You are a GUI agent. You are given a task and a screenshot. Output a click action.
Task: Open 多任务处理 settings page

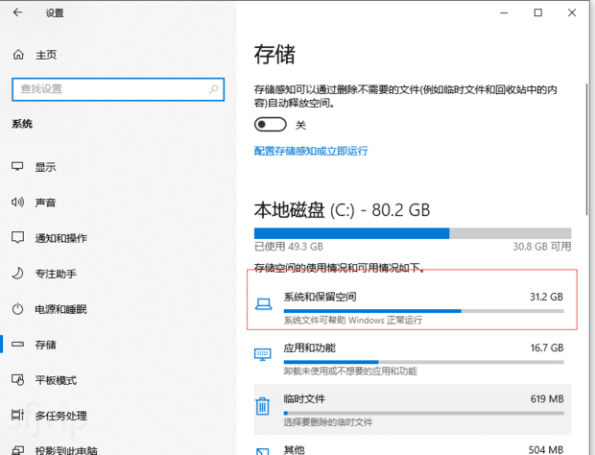(x=61, y=416)
